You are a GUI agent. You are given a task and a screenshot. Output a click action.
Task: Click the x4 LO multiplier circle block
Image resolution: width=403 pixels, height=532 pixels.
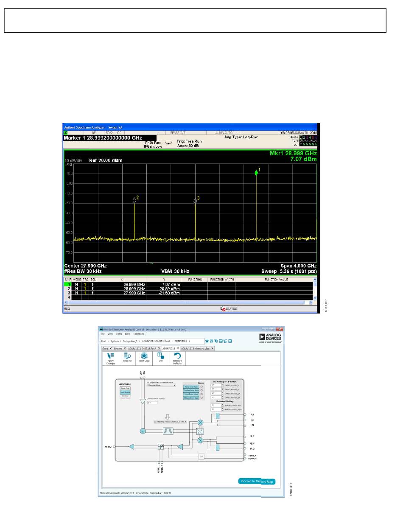coord(143,431)
